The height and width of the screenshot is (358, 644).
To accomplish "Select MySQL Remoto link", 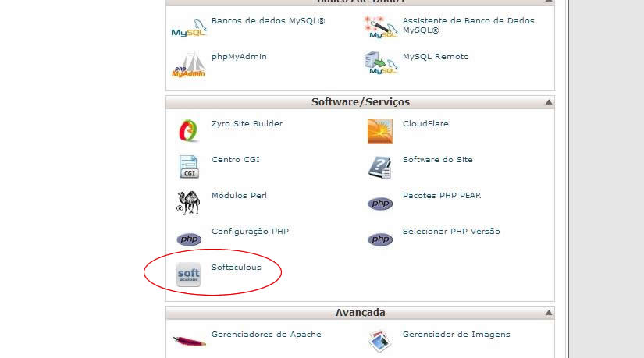I will (436, 57).
